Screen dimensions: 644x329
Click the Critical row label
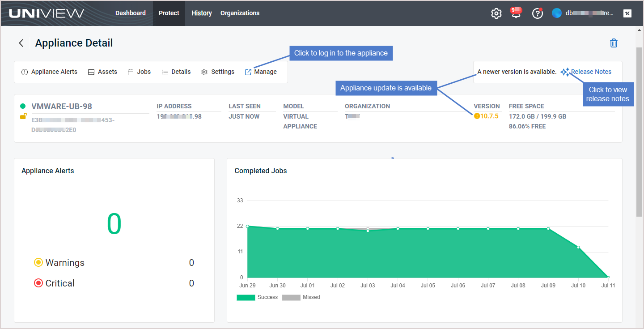point(60,283)
